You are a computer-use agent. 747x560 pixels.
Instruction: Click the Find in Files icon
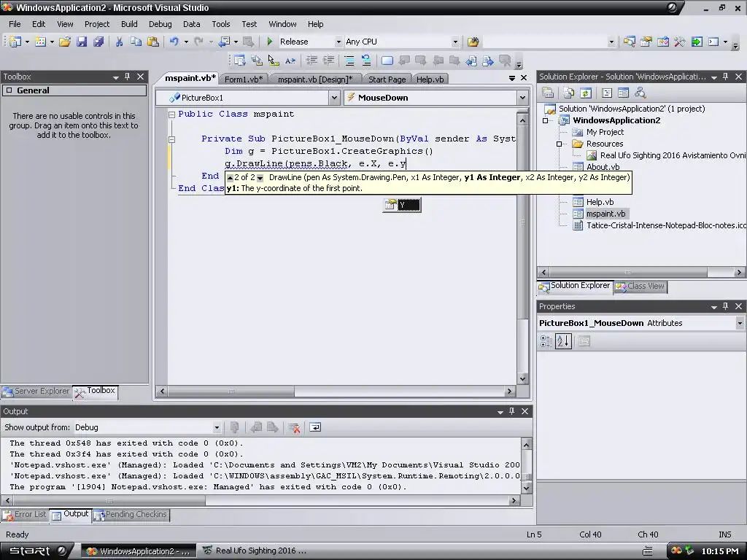pos(473,42)
